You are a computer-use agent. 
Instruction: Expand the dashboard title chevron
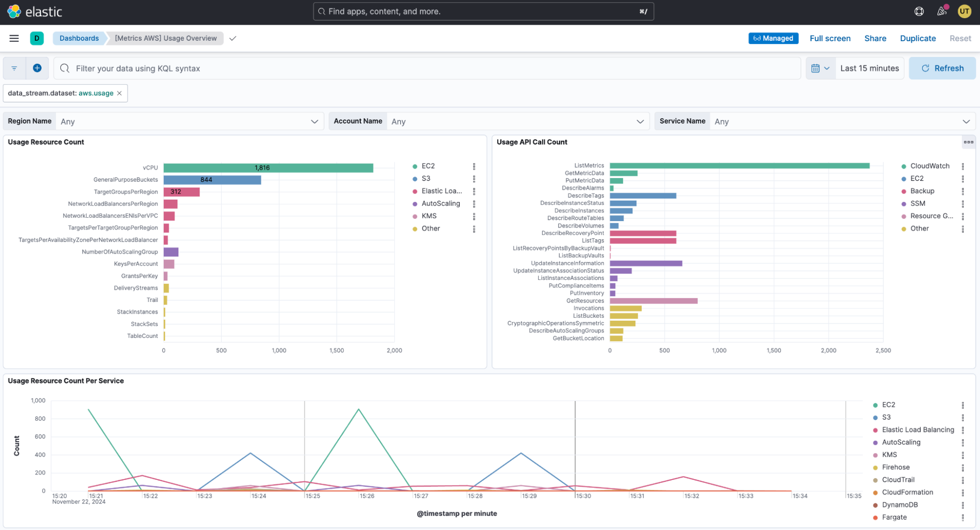pyautogui.click(x=233, y=38)
